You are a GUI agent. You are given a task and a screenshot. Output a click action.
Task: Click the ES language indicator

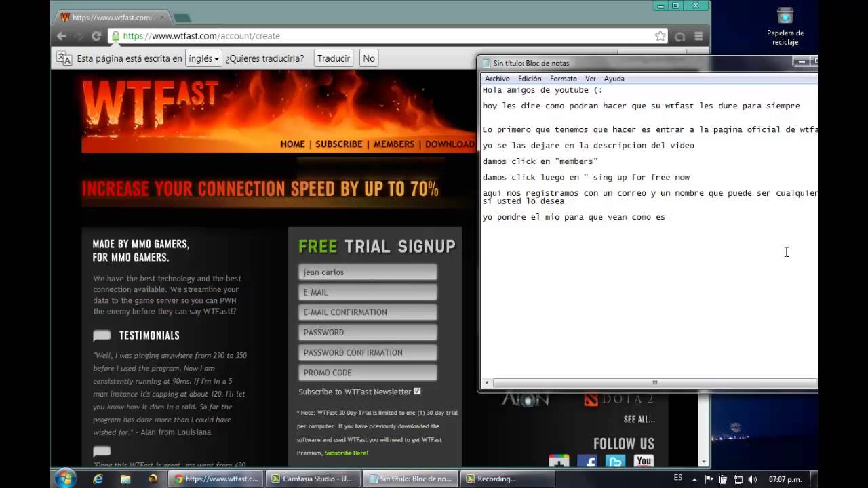[678, 479]
